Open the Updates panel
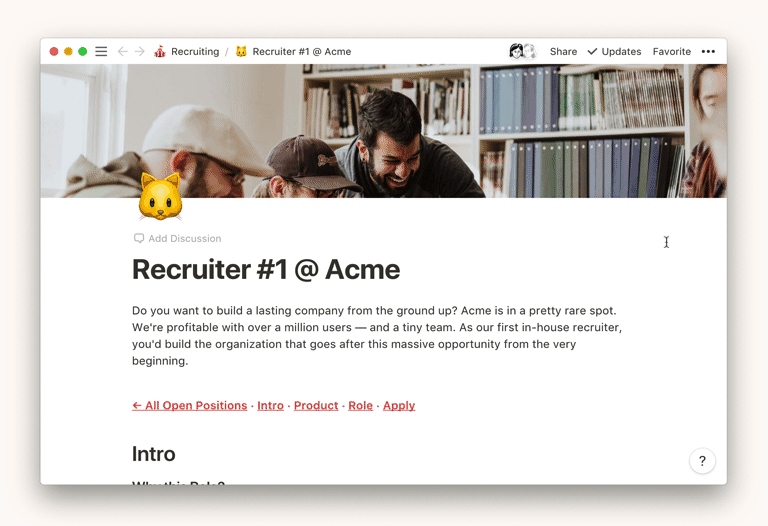Screen dimensions: 768x526 (x=614, y=51)
